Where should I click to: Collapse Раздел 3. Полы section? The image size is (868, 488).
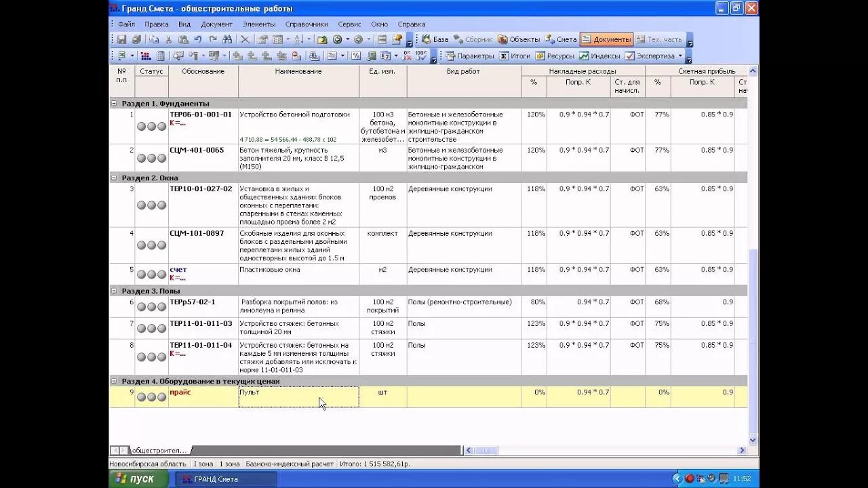(114, 291)
